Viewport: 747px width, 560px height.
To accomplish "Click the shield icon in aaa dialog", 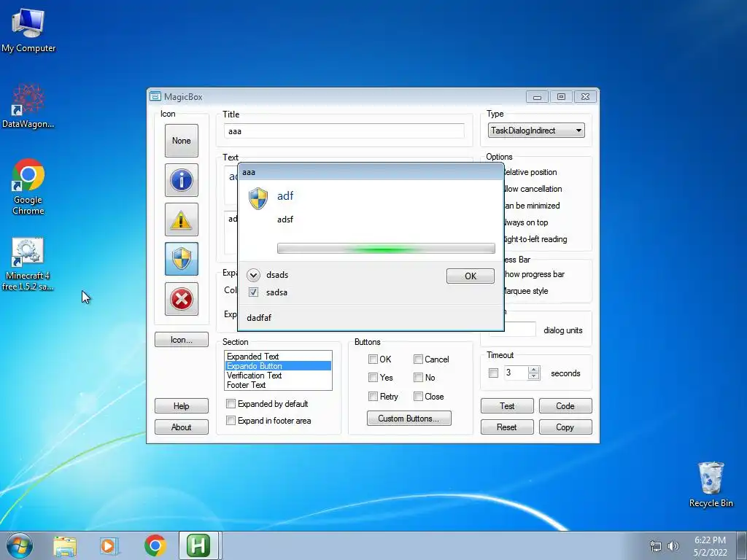I will pyautogui.click(x=258, y=198).
